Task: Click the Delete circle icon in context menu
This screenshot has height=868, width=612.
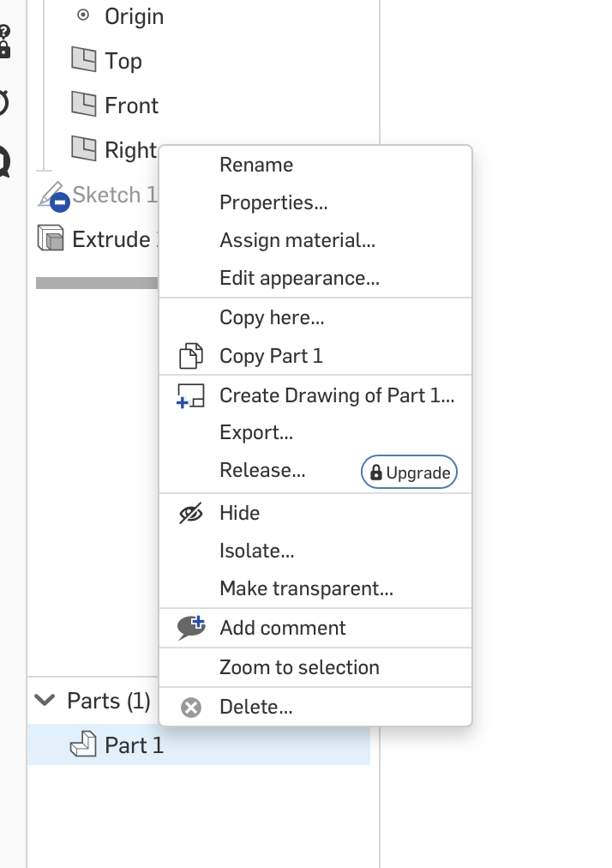Action: [x=189, y=707]
